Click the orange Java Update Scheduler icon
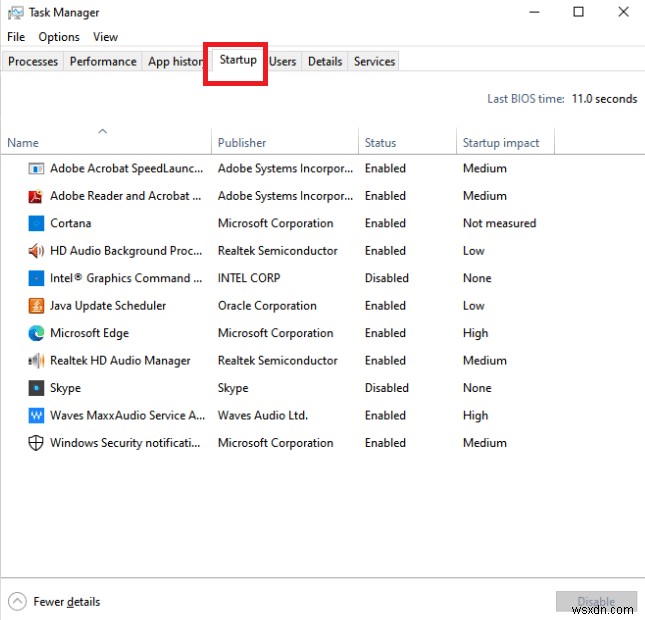The height and width of the screenshot is (620, 645). click(36, 306)
